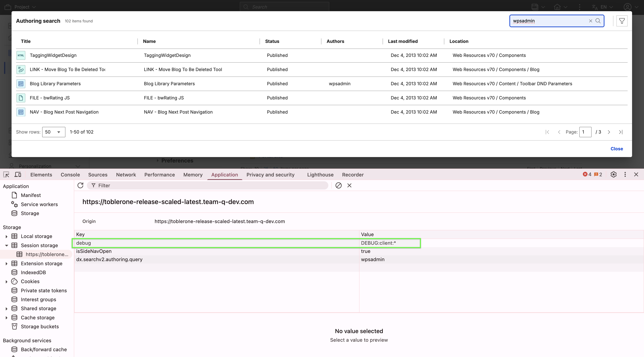Expand the Local storage tree node

coord(7,237)
